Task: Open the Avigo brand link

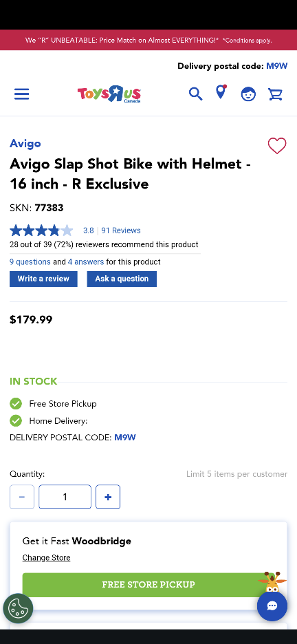Action: pos(25,143)
